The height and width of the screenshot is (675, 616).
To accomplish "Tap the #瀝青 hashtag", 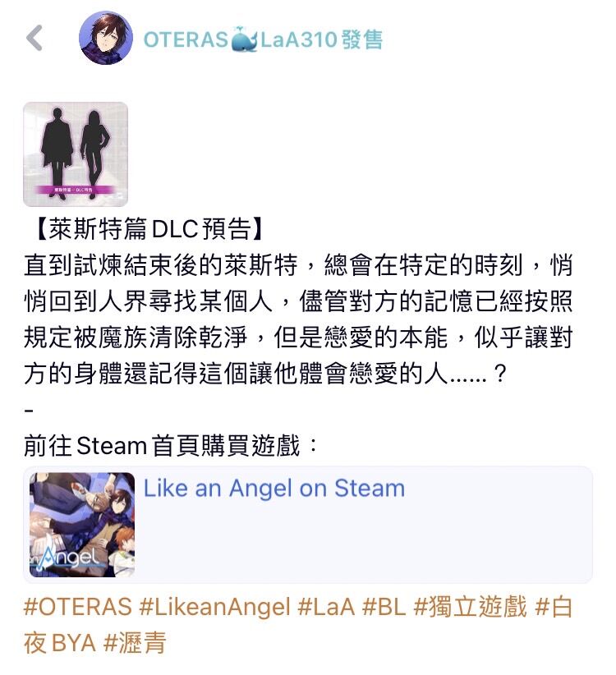I will tap(136, 643).
